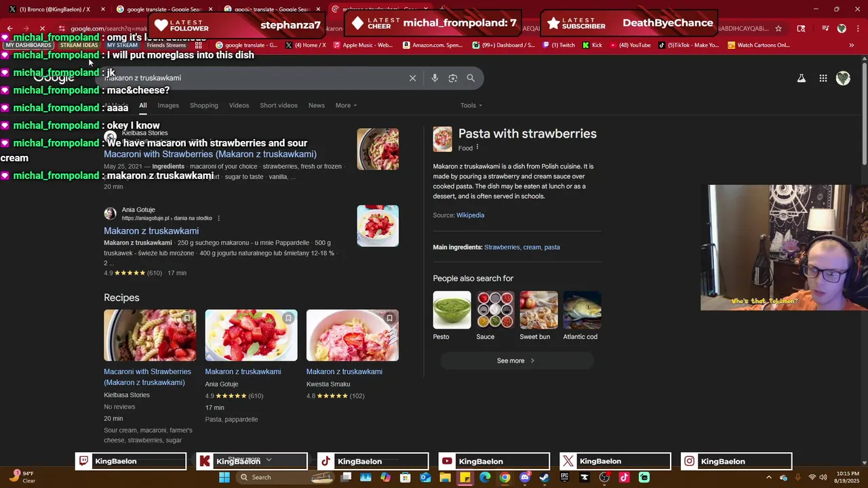Screen dimensions: 868x488
Task: Open Google Lens image search icon
Action: click(453, 78)
